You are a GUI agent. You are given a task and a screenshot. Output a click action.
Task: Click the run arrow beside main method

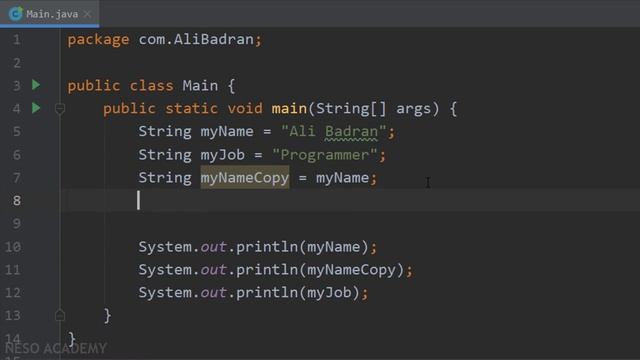point(36,108)
